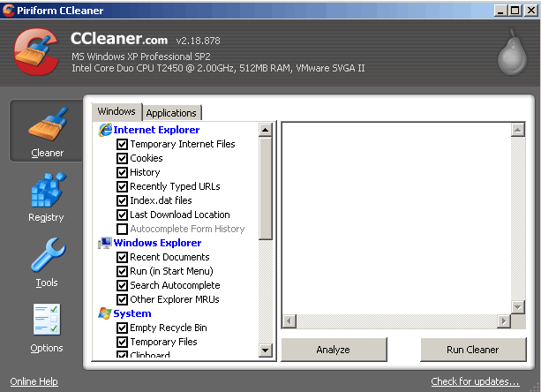Uncheck Recent Documents
Viewport: 541px width, 392px height.
click(x=122, y=258)
